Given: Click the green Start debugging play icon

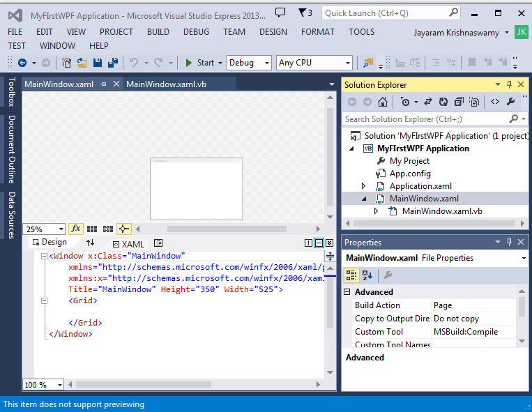Looking at the screenshot, I should (189, 63).
